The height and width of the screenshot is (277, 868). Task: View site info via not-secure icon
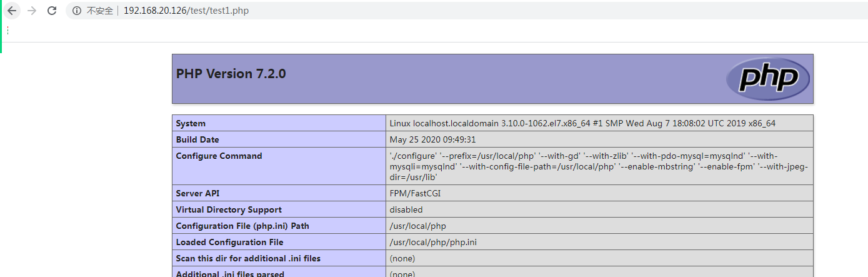[77, 11]
